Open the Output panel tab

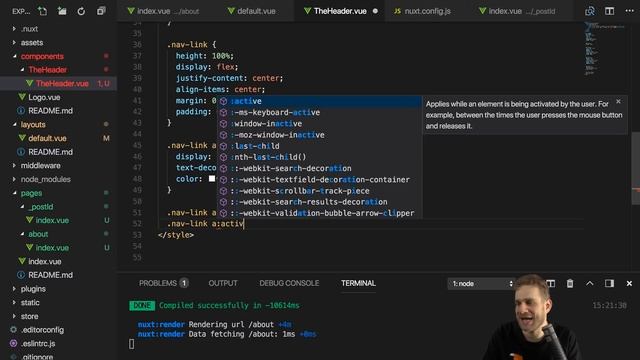pos(223,283)
